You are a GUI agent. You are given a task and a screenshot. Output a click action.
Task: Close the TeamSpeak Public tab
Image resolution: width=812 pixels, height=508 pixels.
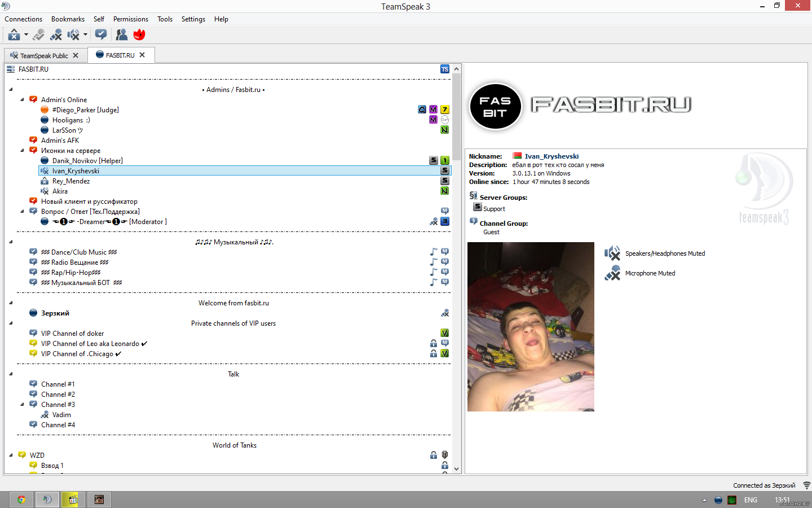click(x=76, y=55)
